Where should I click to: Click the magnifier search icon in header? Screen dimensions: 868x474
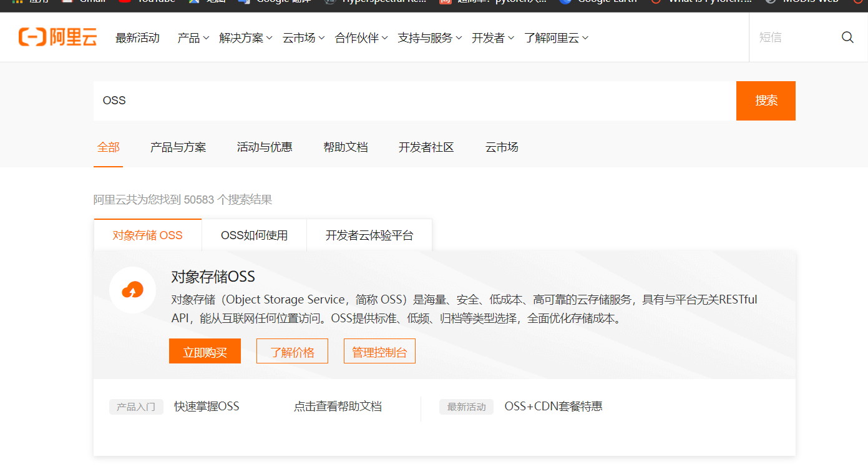coord(847,37)
